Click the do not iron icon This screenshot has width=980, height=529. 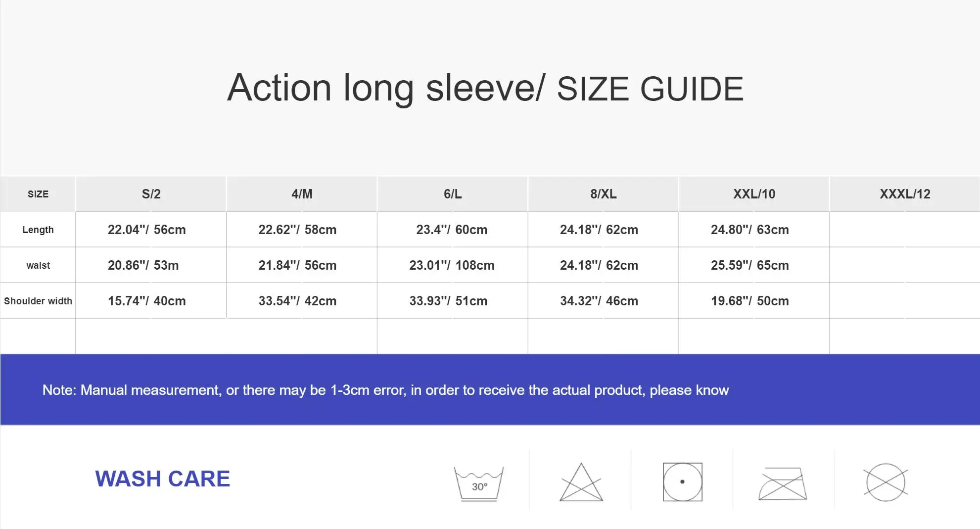coord(783,483)
